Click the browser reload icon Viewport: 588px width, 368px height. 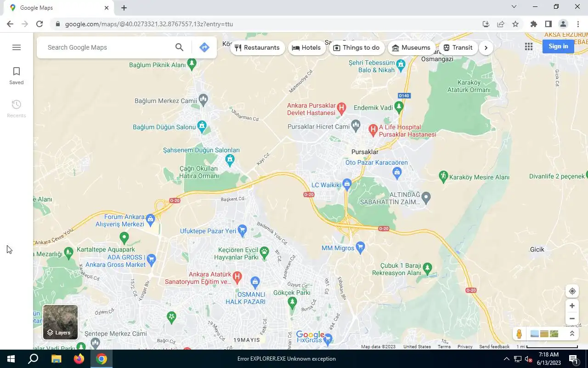click(x=40, y=24)
